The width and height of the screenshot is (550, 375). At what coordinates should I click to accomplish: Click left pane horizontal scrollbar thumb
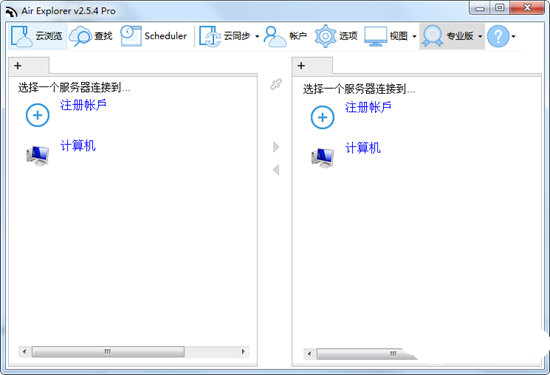[x=108, y=351]
